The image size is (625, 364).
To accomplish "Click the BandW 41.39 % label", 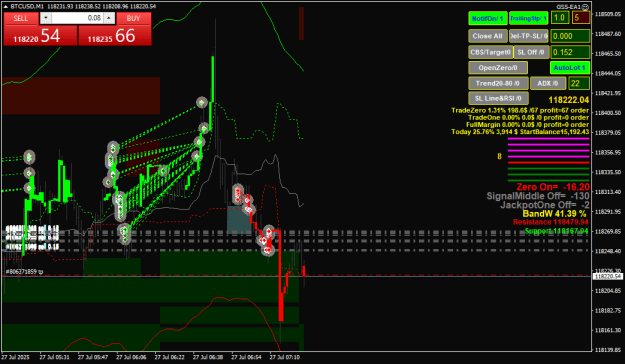I will 554,214.
